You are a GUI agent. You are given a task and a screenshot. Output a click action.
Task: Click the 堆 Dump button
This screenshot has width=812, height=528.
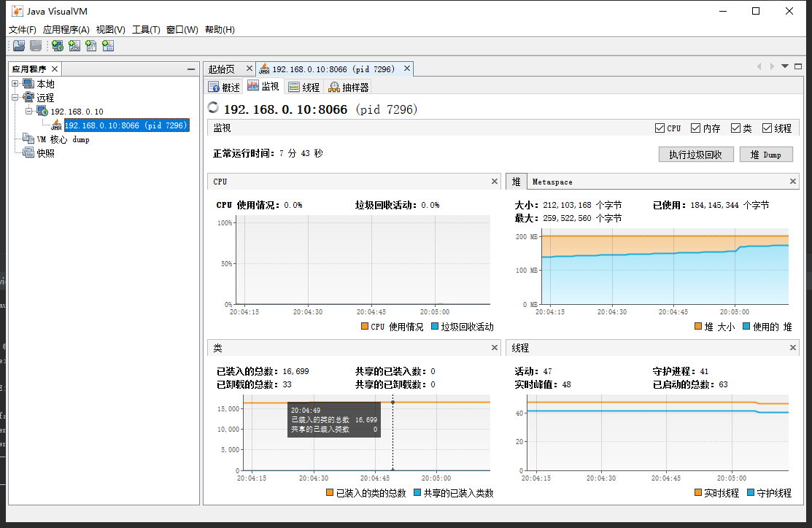click(766, 155)
